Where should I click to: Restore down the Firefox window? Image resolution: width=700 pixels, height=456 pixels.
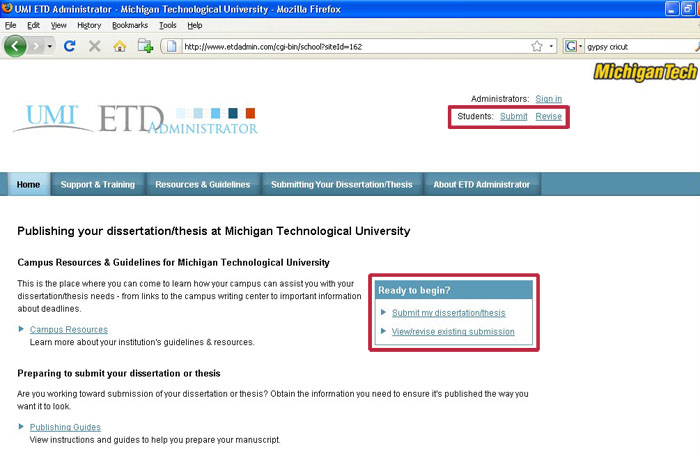coord(688,8)
